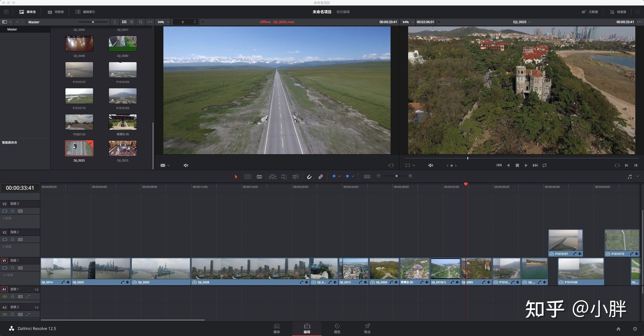The image size is (644, 336).
Task: Search the media pool
Action: click(x=141, y=22)
